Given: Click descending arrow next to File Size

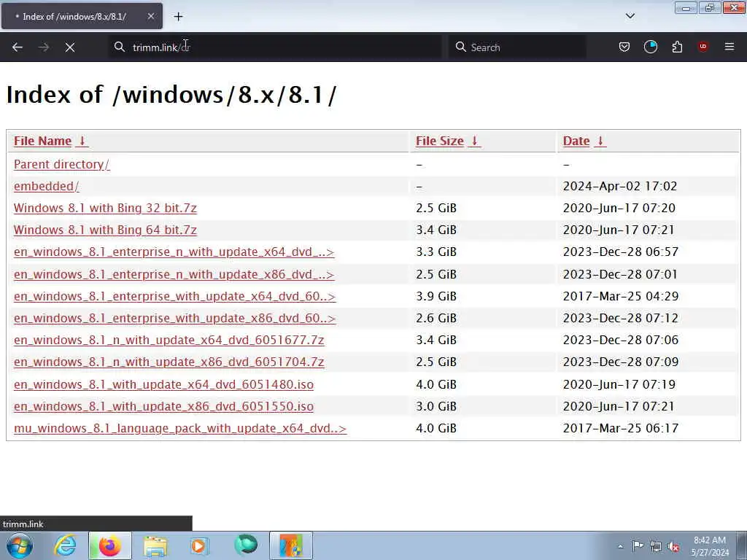Looking at the screenshot, I should pyautogui.click(x=474, y=141).
